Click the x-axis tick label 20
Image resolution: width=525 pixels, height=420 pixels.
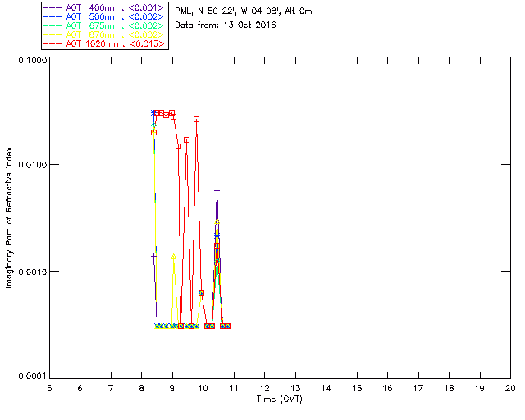coord(510,388)
